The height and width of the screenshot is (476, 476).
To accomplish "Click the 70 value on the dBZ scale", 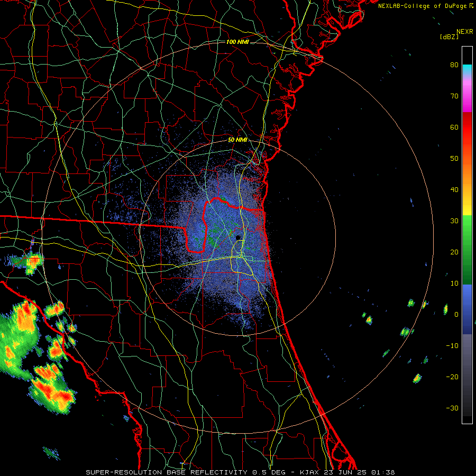I will [x=454, y=96].
